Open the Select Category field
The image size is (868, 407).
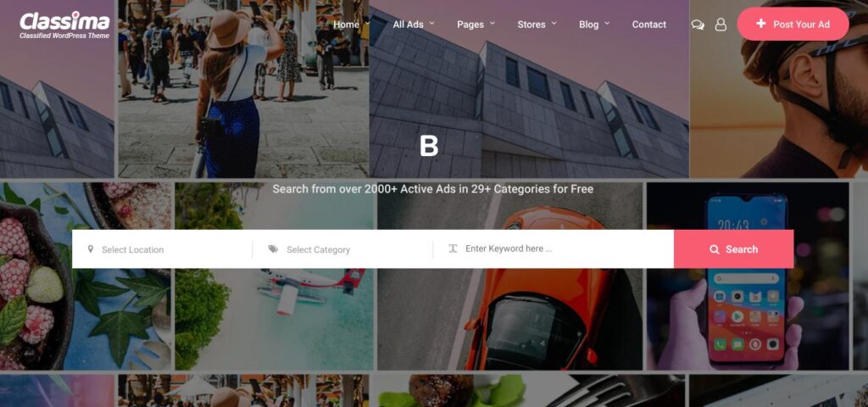[x=342, y=249]
